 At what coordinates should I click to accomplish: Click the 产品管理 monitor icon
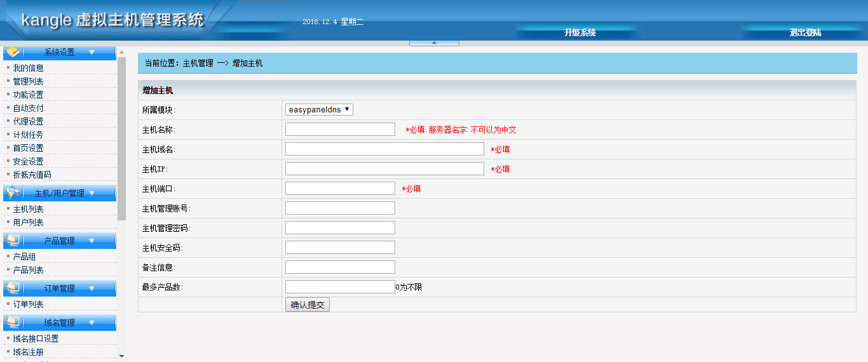pos(13,240)
